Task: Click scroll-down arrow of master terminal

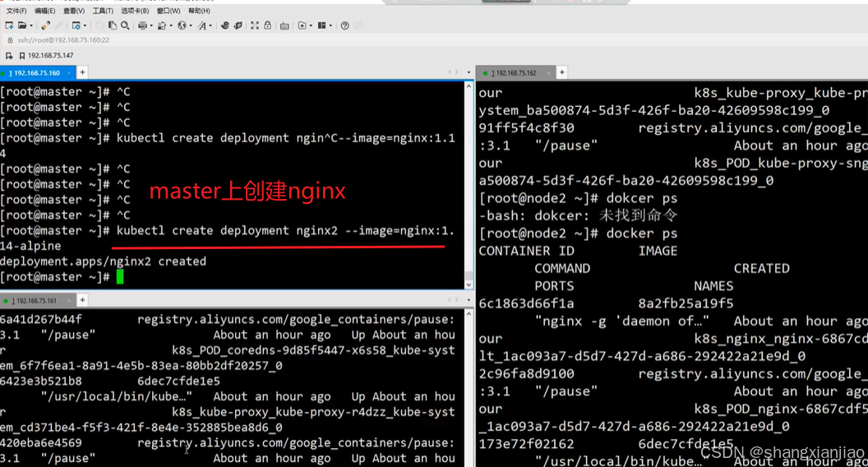Action: 469,284
